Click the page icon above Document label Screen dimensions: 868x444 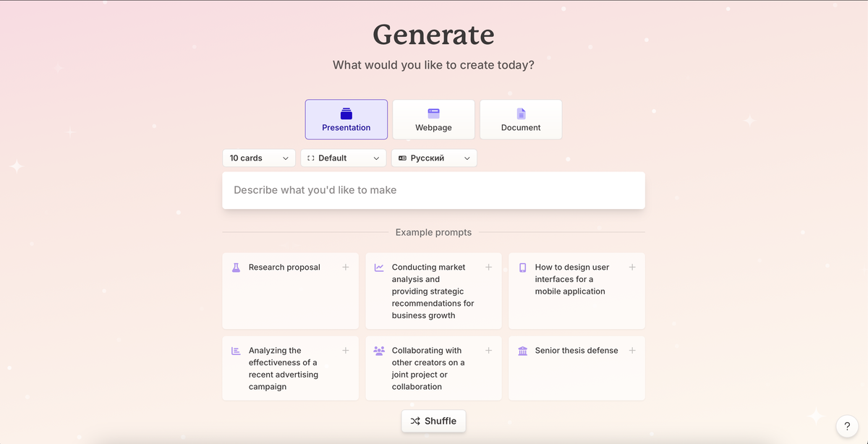(521, 113)
